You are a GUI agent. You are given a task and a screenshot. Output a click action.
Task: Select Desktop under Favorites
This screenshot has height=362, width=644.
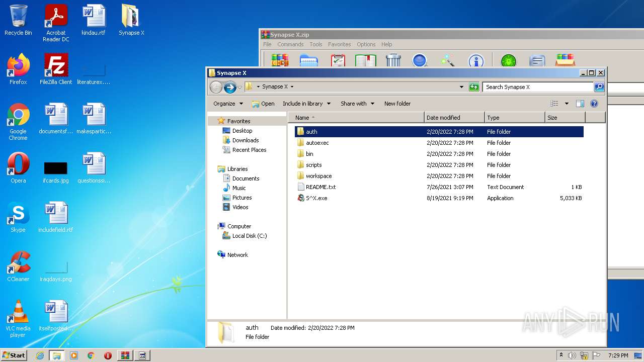242,131
